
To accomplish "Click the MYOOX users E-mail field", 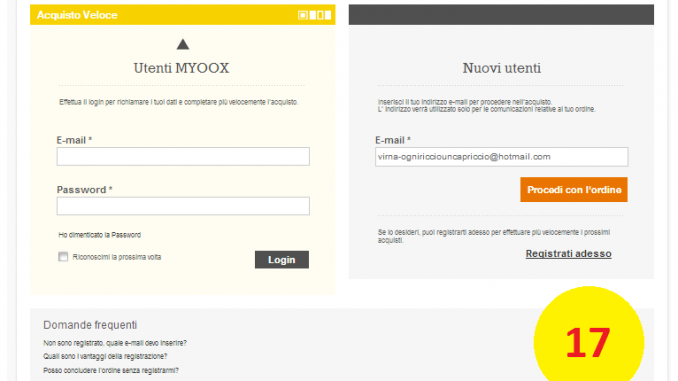I will [x=183, y=157].
